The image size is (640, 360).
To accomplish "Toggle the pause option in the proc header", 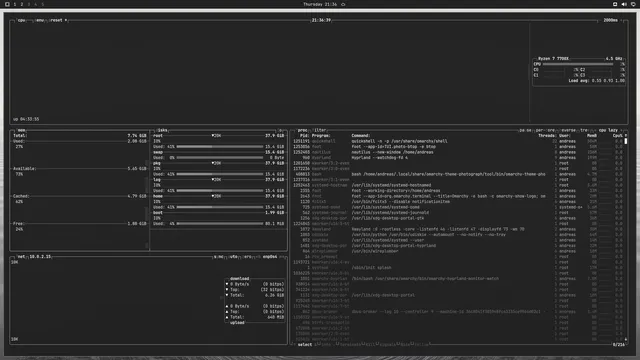I will tap(525, 130).
